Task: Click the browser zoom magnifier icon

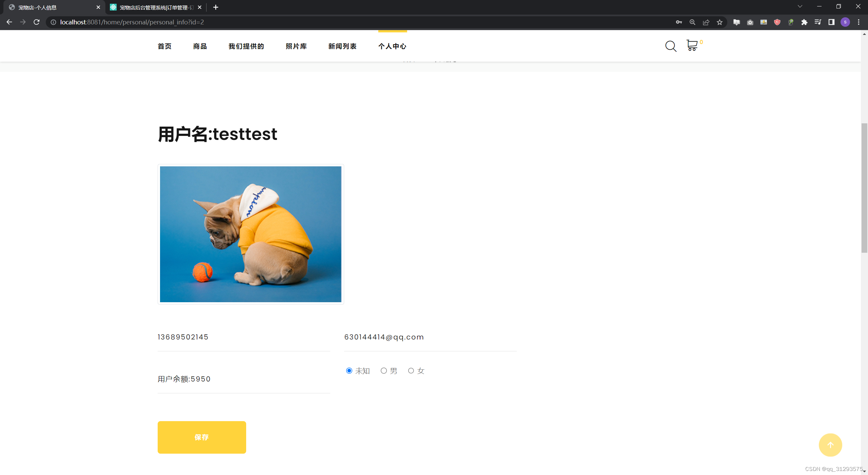Action: 692,22
